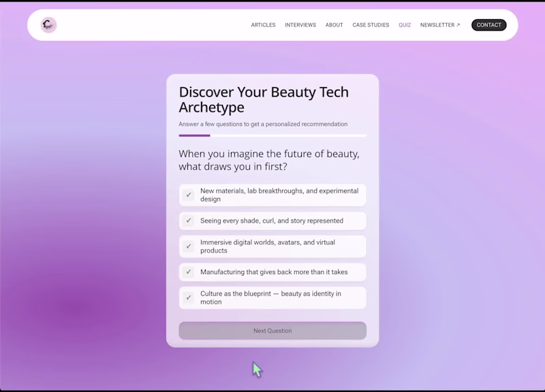Open the Newsletter external link

tap(440, 25)
